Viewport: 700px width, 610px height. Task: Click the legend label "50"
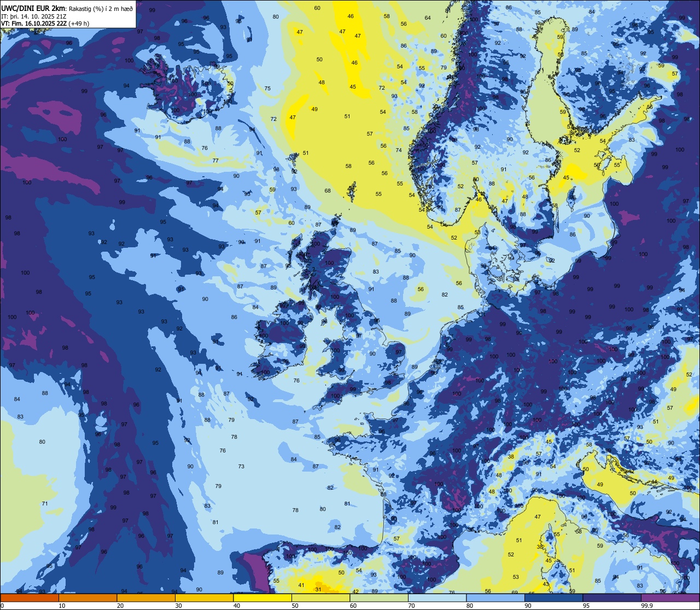pos(295,606)
